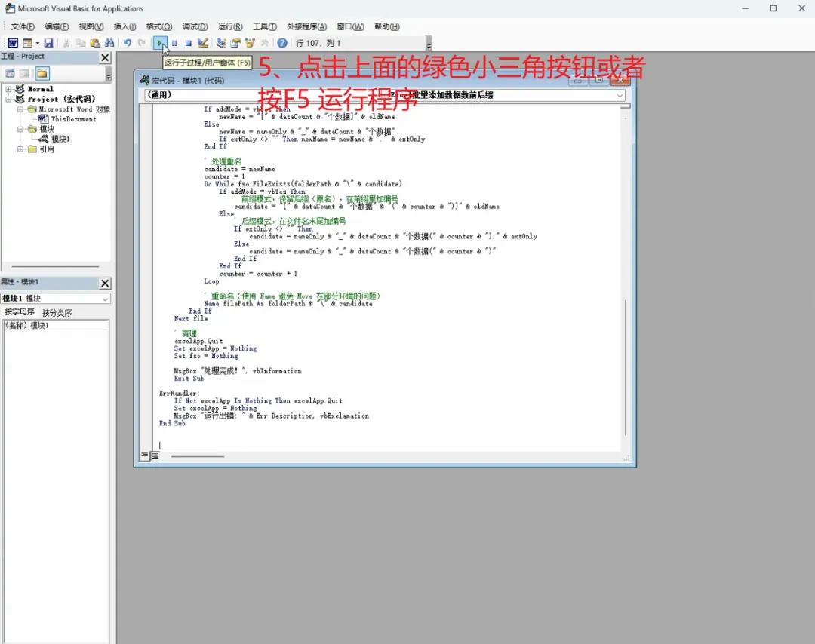Switch to Procedure View at code window bottom
Image resolution: width=815 pixels, height=644 pixels.
pos(145,455)
